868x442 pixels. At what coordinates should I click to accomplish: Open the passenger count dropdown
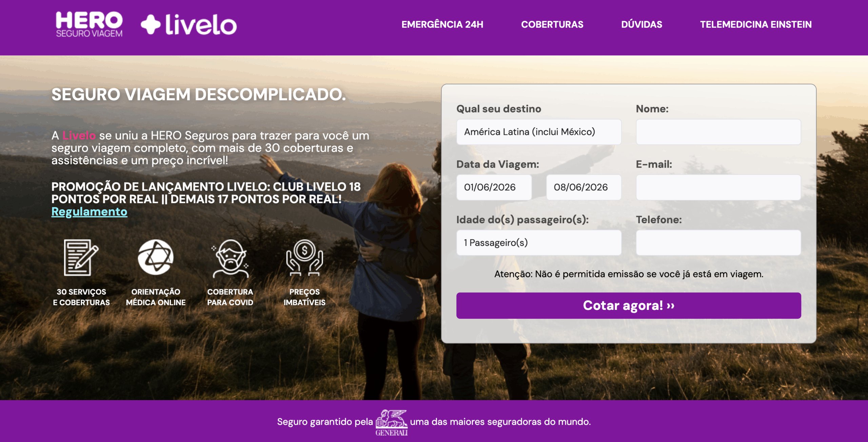539,243
